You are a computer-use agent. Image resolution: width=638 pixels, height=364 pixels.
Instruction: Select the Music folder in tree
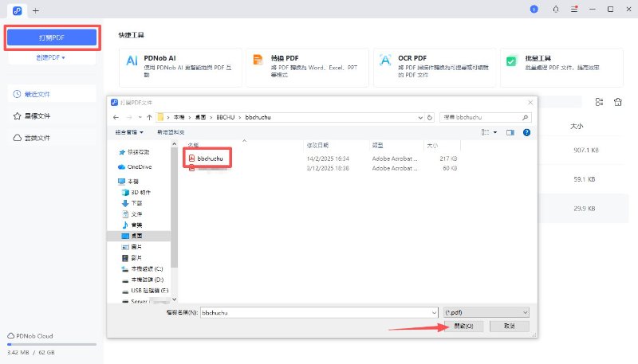tap(132, 225)
